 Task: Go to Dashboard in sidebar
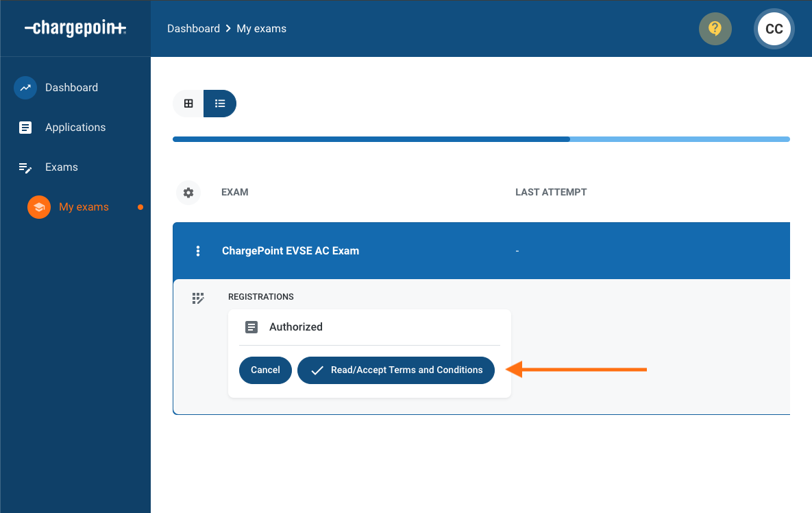click(71, 88)
